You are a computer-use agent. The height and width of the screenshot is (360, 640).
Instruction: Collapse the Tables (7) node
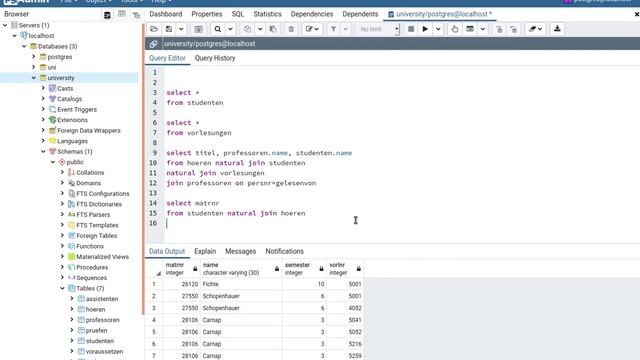(x=62, y=288)
